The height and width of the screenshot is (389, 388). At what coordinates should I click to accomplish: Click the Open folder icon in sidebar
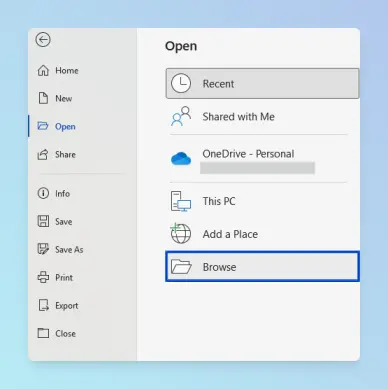[43, 126]
